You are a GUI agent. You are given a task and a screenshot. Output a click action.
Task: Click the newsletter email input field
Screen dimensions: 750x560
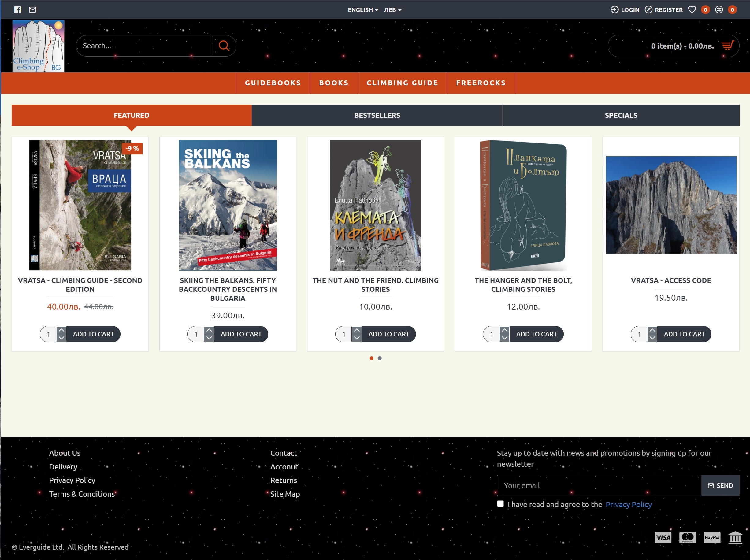point(599,485)
